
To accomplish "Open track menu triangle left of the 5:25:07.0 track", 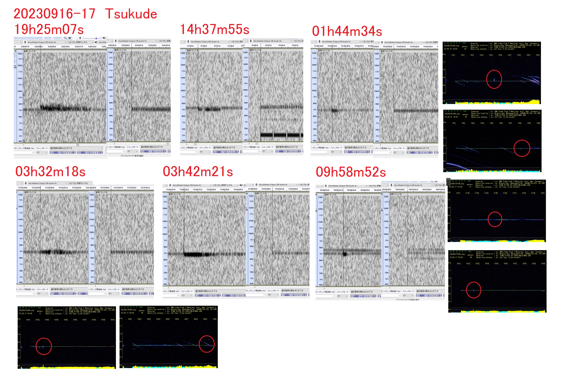I will (15, 51).
